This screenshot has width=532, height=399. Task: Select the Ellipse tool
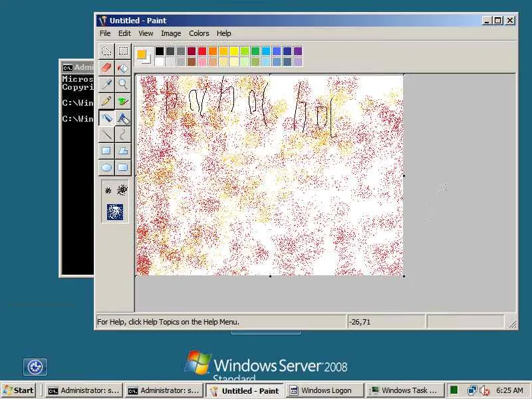pyautogui.click(x=106, y=168)
